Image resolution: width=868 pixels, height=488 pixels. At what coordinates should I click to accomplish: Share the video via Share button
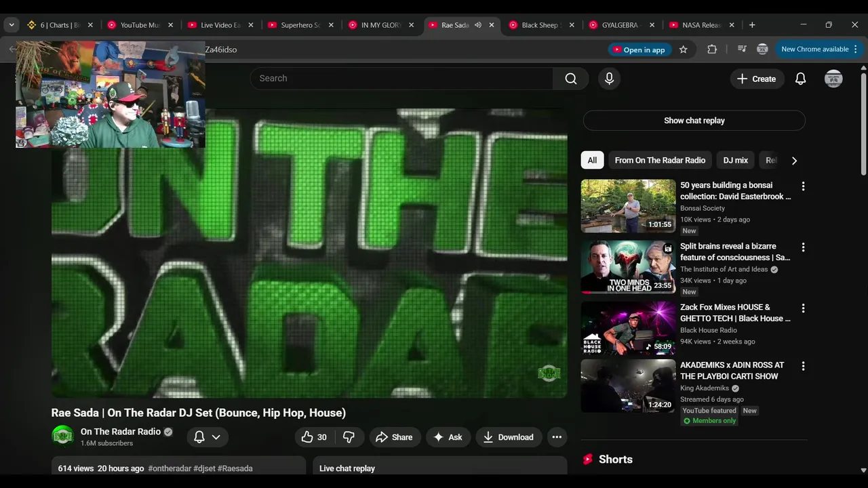coord(395,437)
